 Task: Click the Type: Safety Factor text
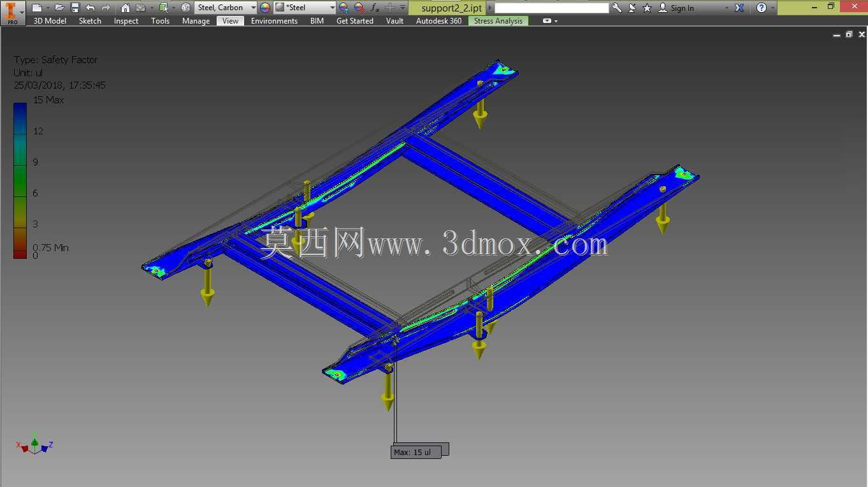pyautogui.click(x=55, y=60)
